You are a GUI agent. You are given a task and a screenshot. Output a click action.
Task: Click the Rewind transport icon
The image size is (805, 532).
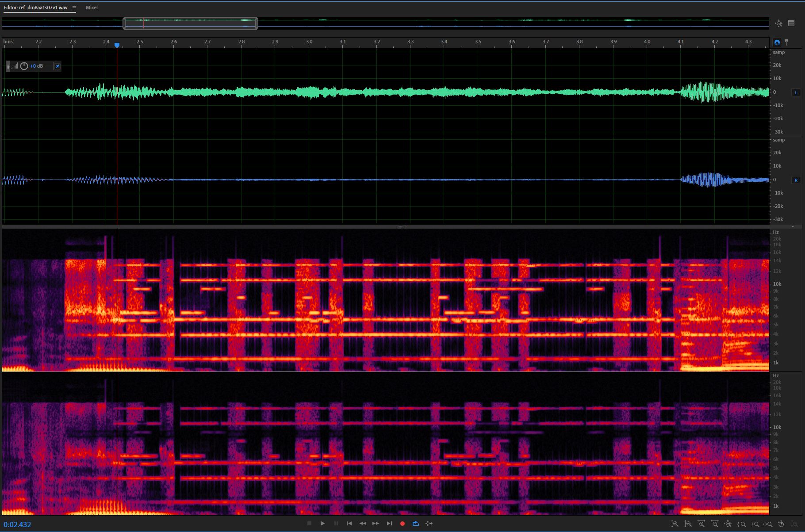tap(363, 524)
